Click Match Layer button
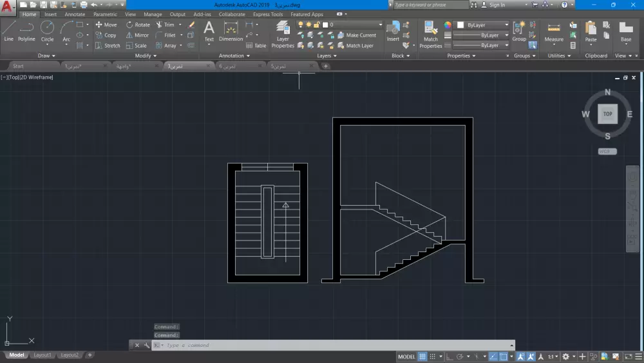 coord(355,46)
